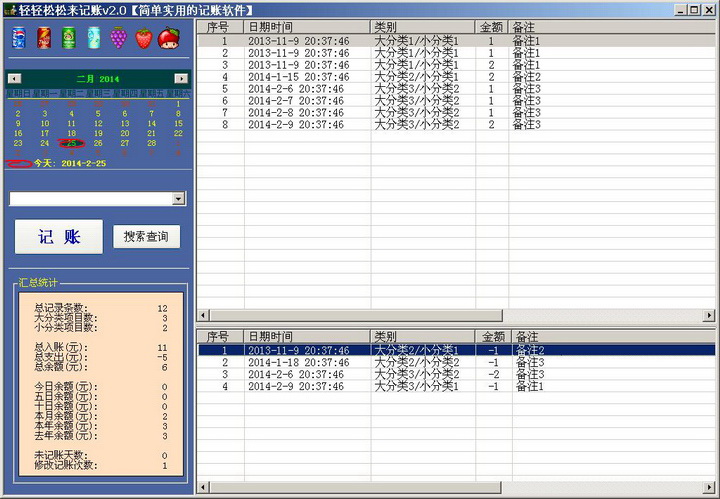Select day 21 in the calendar
The image size is (720, 499).
pyautogui.click(x=152, y=133)
